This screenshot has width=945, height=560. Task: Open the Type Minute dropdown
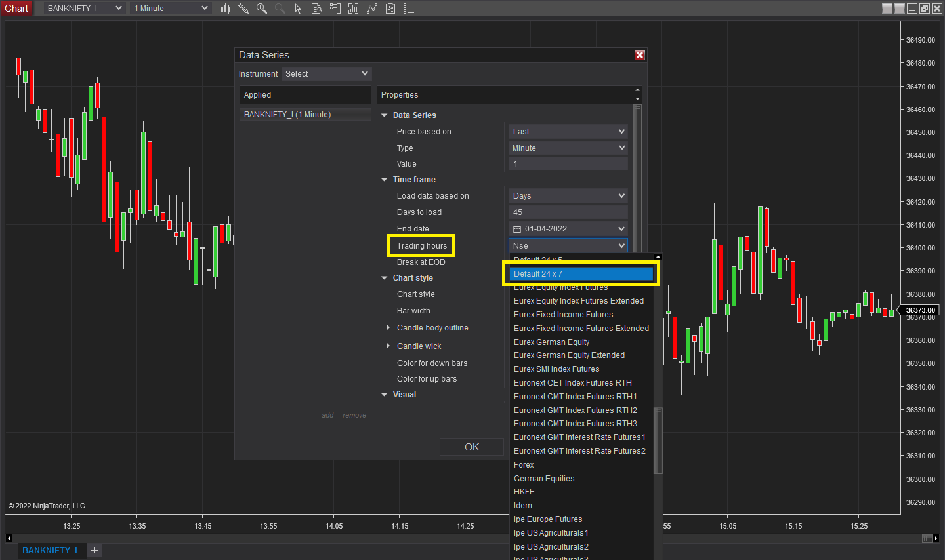point(568,148)
